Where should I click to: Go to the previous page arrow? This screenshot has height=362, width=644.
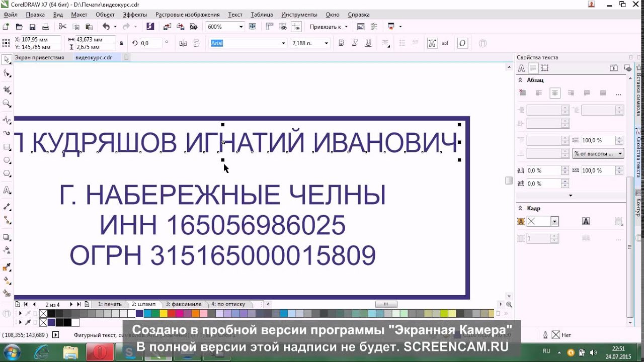pyautogui.click(x=34, y=304)
